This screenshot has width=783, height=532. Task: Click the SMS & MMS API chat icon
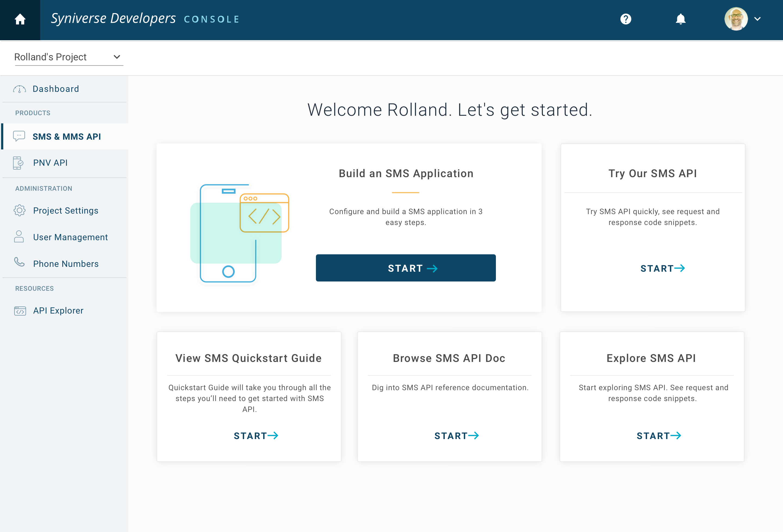[x=19, y=136]
